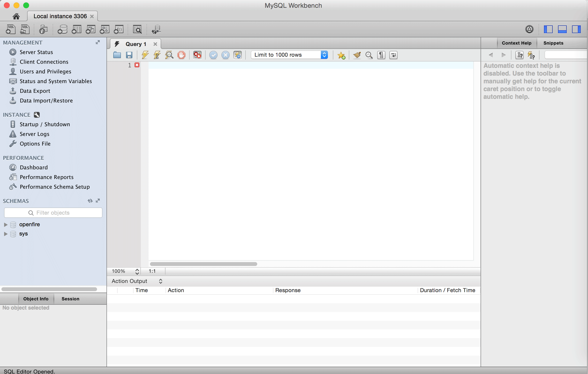Stop the running query hand icon

[x=181, y=55]
